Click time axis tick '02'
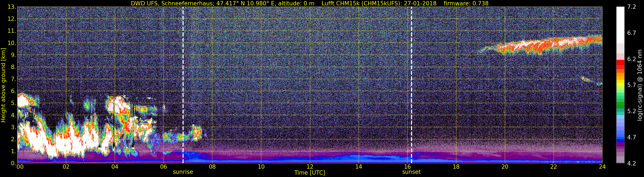Screen dimensions: 644x177 coord(66,167)
